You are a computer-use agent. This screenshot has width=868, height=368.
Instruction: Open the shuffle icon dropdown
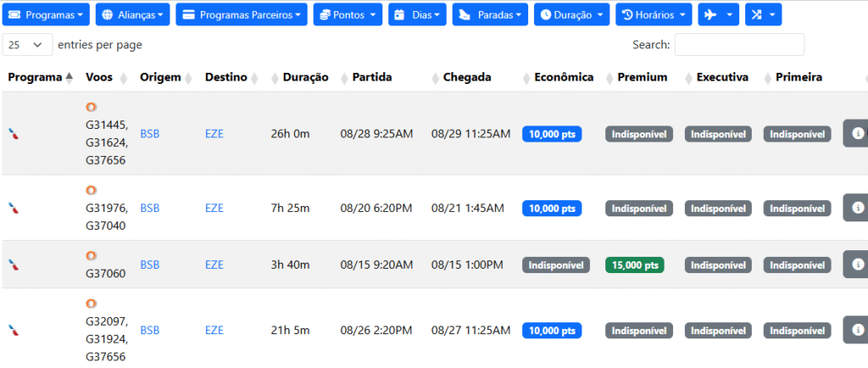tap(764, 14)
